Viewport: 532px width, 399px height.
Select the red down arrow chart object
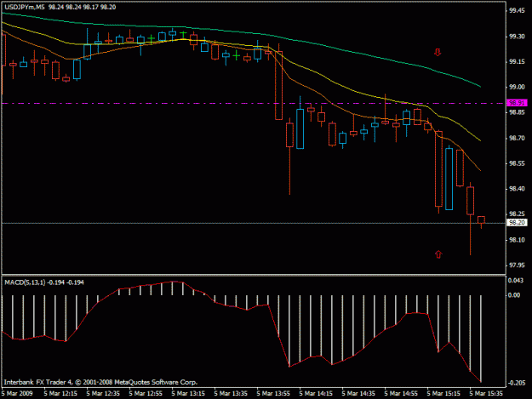438,52
